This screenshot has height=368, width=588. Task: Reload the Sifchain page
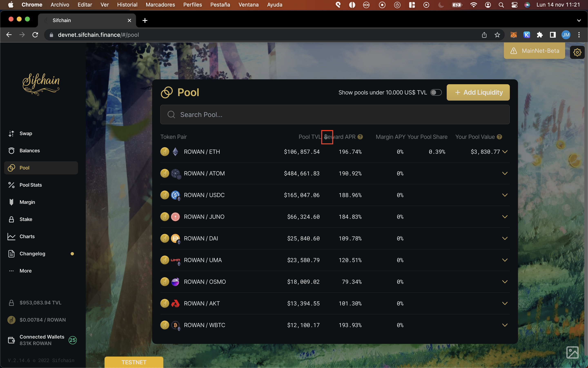pyautogui.click(x=35, y=35)
